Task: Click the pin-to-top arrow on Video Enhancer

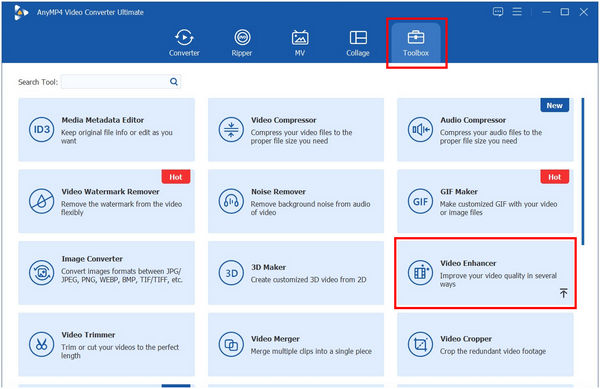Action: (x=563, y=293)
